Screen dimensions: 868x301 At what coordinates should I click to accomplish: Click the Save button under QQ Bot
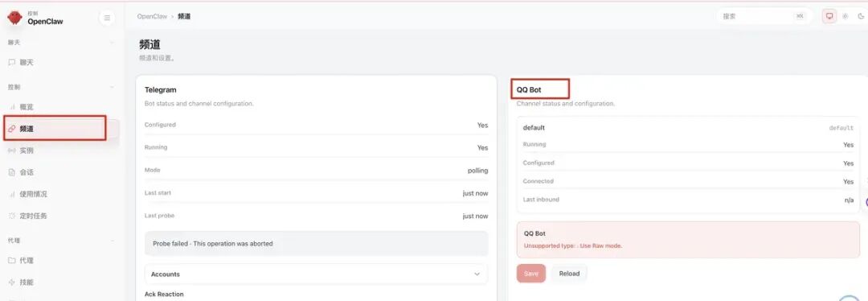pos(531,274)
